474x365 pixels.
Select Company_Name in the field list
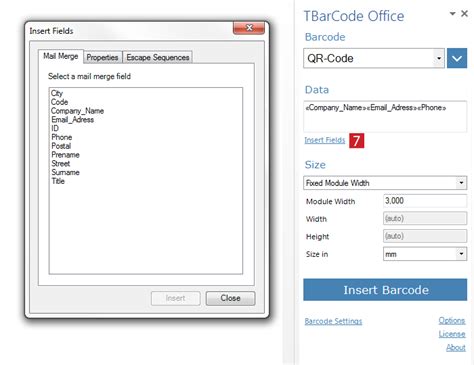[77, 111]
